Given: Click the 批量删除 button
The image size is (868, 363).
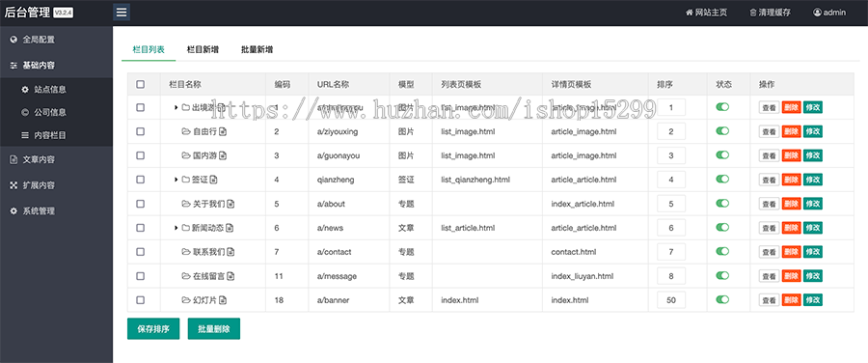Looking at the screenshot, I should coord(214,328).
